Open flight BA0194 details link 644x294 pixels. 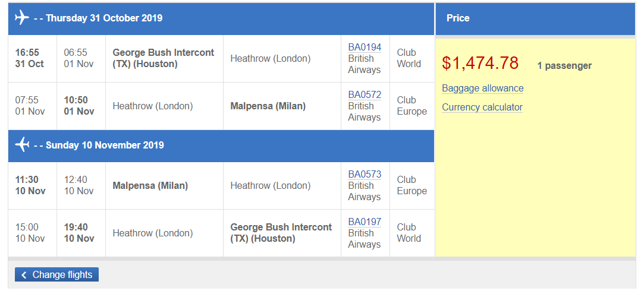click(x=365, y=48)
